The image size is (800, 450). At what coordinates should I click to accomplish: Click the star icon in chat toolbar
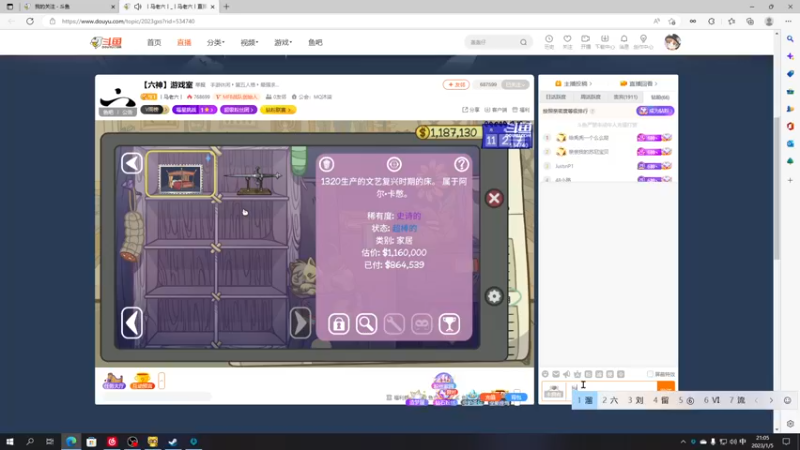pyautogui.click(x=578, y=374)
